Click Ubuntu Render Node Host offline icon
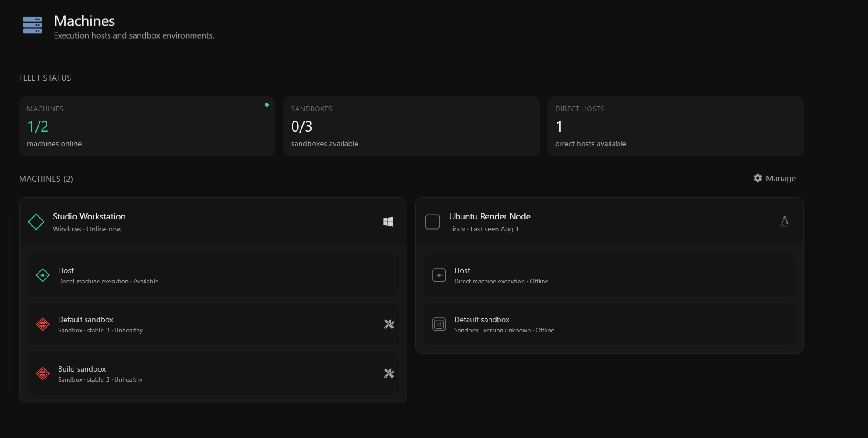The height and width of the screenshot is (438, 868). click(439, 275)
